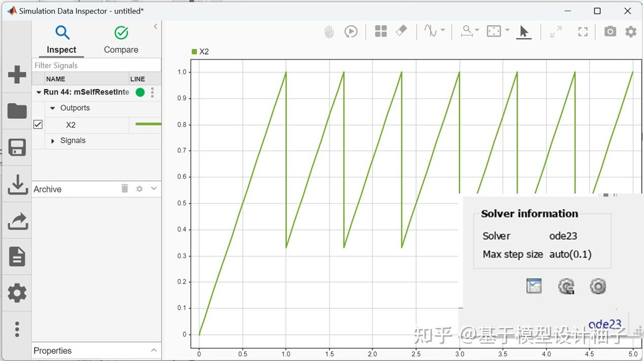Open zoom tool dropdown arrow
Viewport: 644px width, 361px height.
click(477, 30)
